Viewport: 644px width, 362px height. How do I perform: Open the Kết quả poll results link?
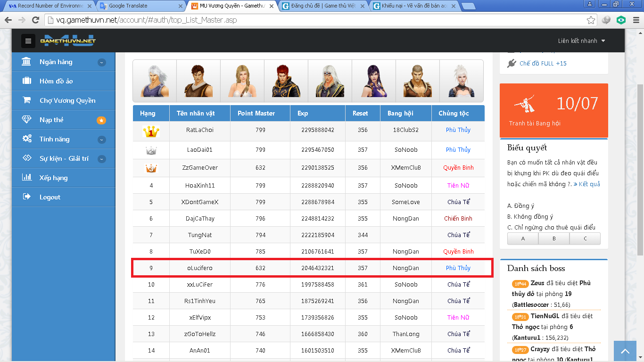coord(587,184)
